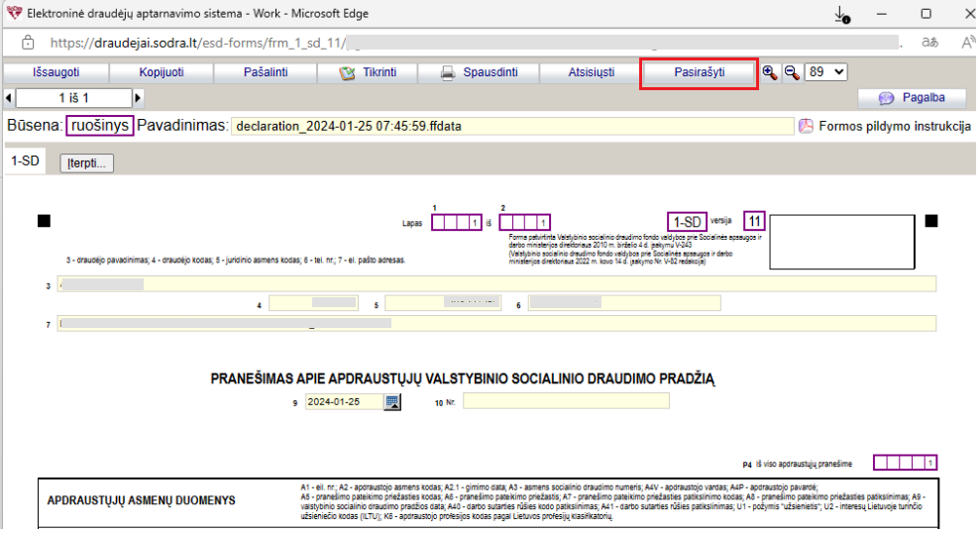Go to the previous page arrow

click(9, 97)
